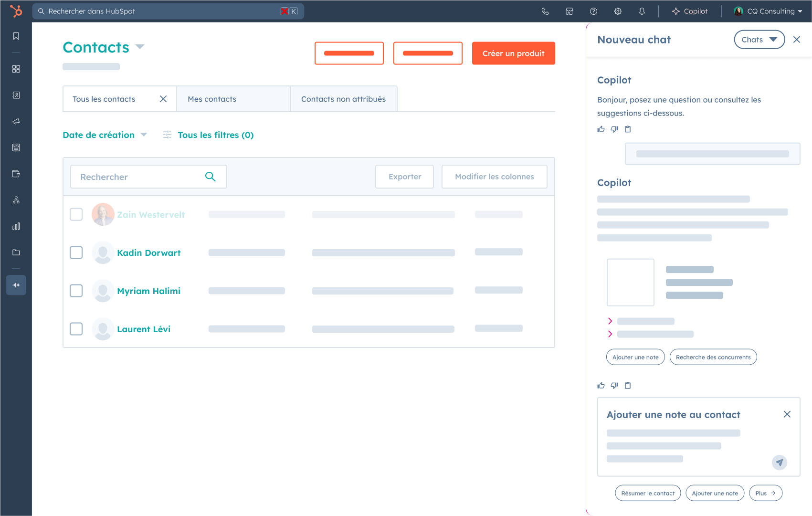The height and width of the screenshot is (516, 812).
Task: Open the CQ Consulting account menu
Action: point(768,11)
